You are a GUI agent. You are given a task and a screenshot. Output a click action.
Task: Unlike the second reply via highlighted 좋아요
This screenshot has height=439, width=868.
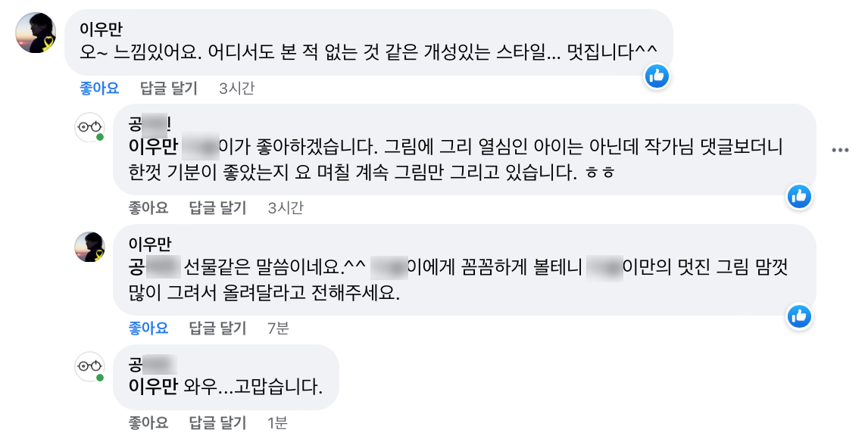click(148, 328)
